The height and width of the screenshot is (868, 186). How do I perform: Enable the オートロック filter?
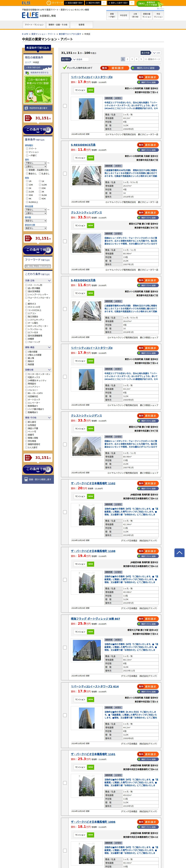click(26, 400)
